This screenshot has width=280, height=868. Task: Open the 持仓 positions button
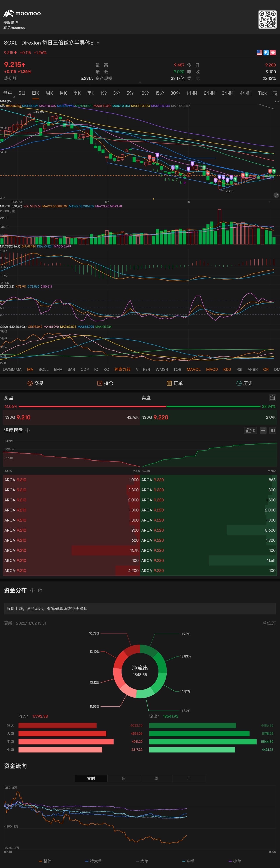tap(105, 383)
